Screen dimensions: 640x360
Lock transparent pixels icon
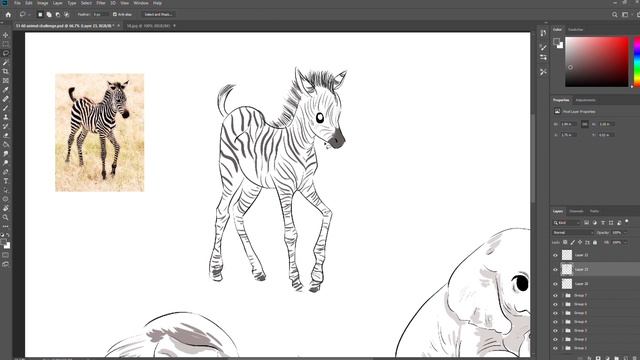(565, 242)
